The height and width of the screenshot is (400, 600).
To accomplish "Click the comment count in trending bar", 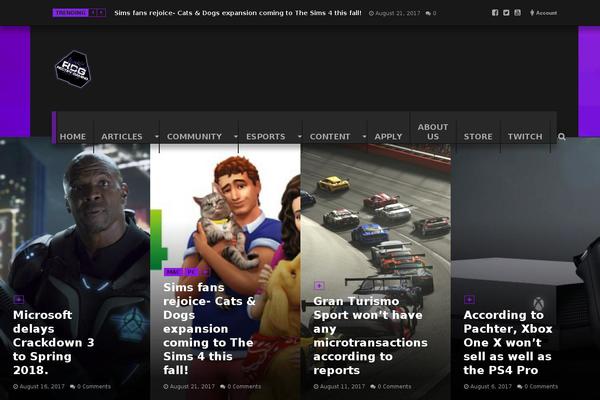I will tap(431, 13).
